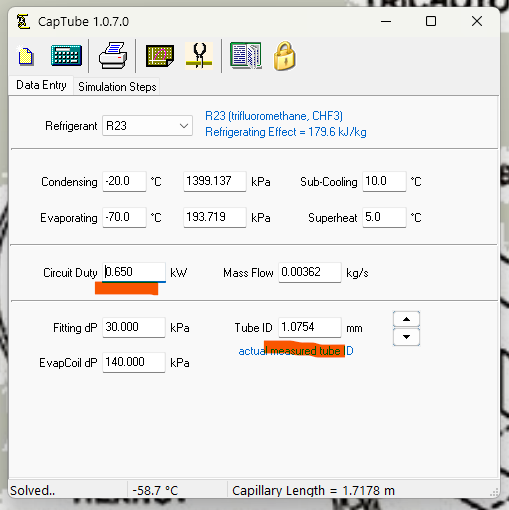Maximize the CapTube window
Screen dimensions: 509x510
(431, 22)
